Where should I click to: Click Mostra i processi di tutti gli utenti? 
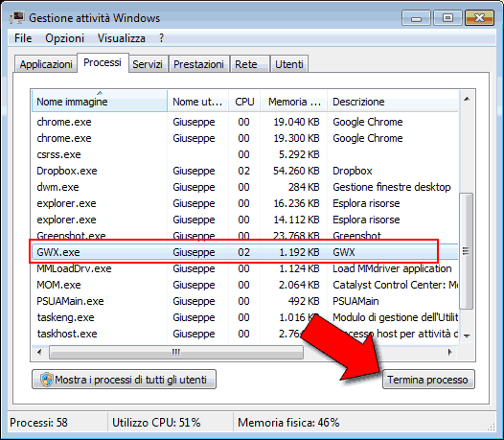124,380
